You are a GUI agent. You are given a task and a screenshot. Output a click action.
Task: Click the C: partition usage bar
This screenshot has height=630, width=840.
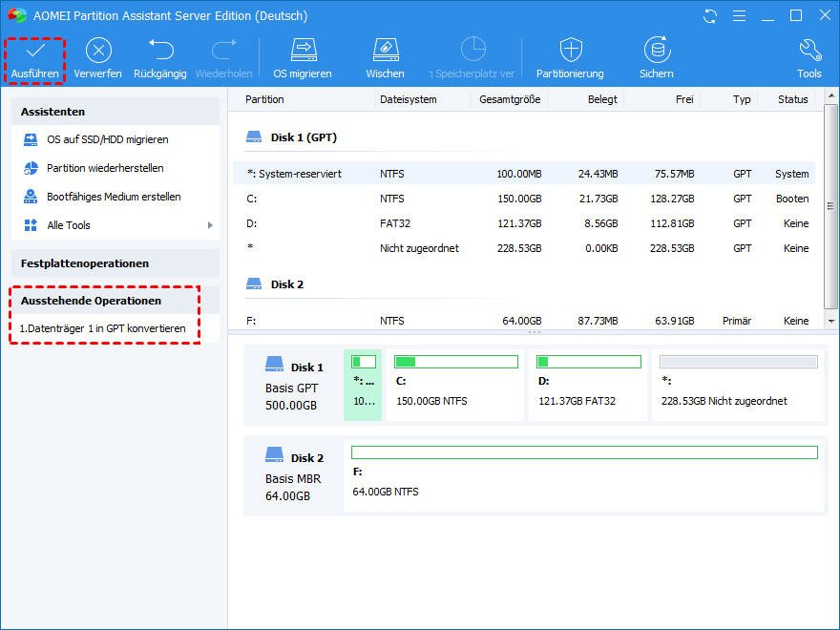tap(456, 362)
